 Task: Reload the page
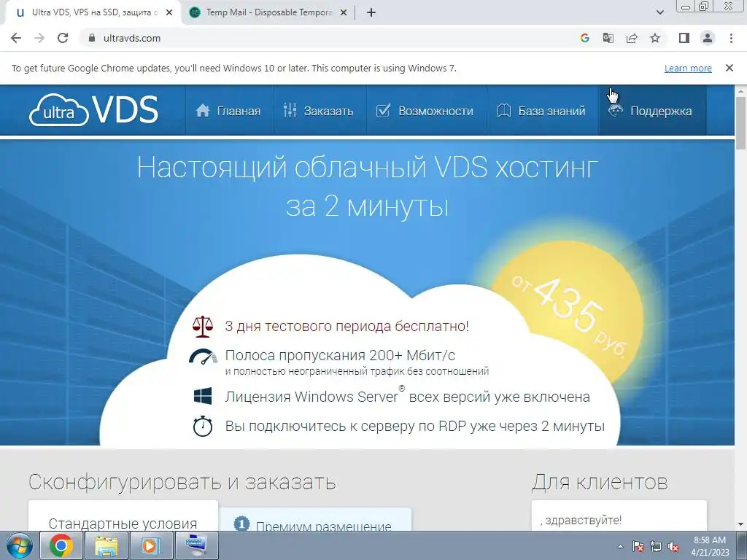pyautogui.click(x=63, y=38)
